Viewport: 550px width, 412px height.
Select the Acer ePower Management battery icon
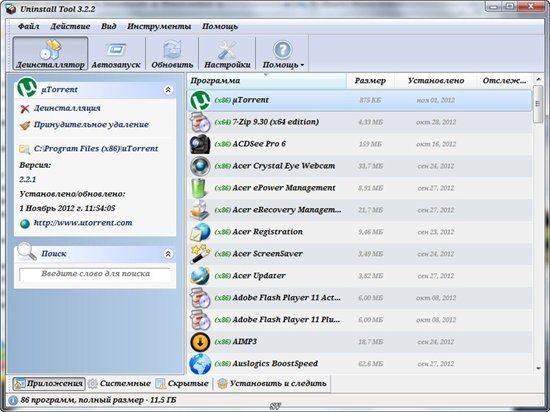[x=200, y=188]
